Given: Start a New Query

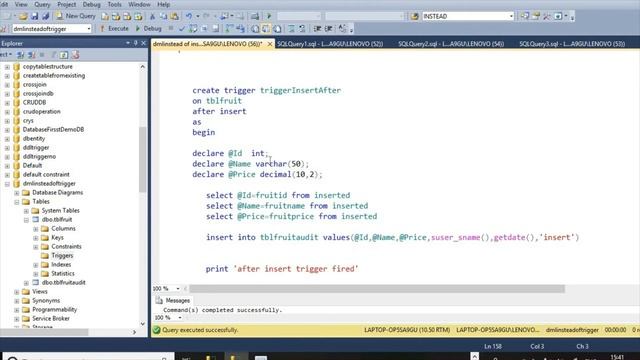Looking at the screenshot, I should click(x=76, y=16).
